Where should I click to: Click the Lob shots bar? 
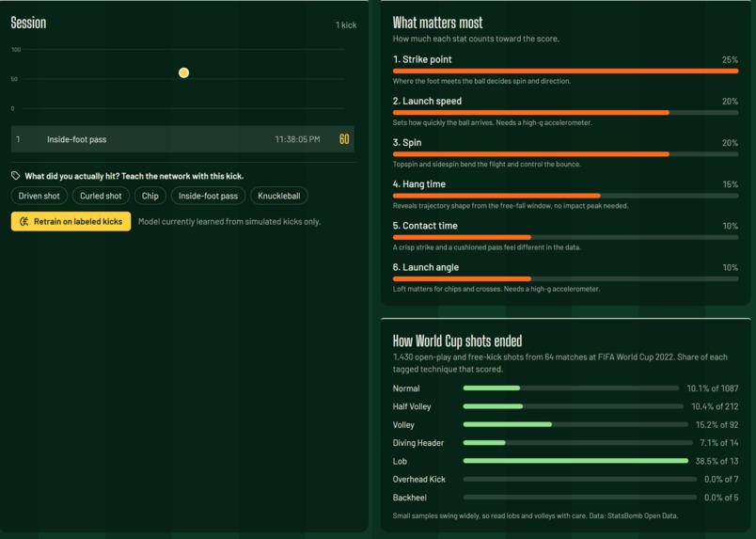coord(575,461)
